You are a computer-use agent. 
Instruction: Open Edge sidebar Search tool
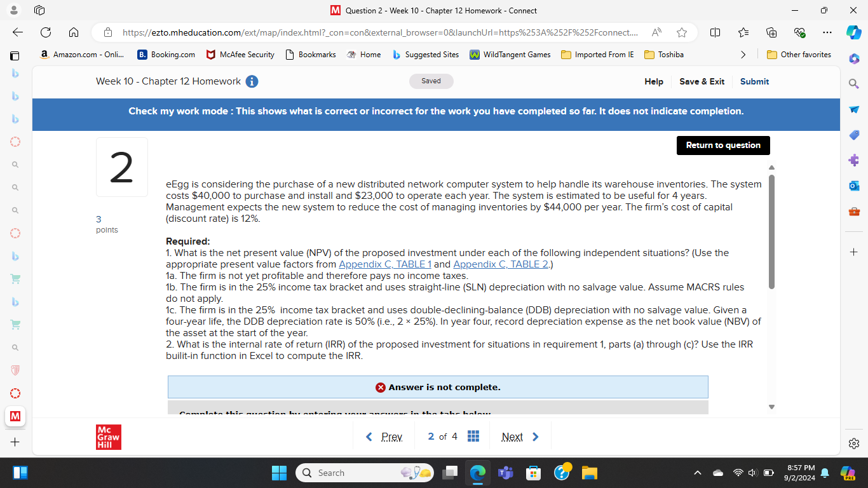[x=854, y=83]
